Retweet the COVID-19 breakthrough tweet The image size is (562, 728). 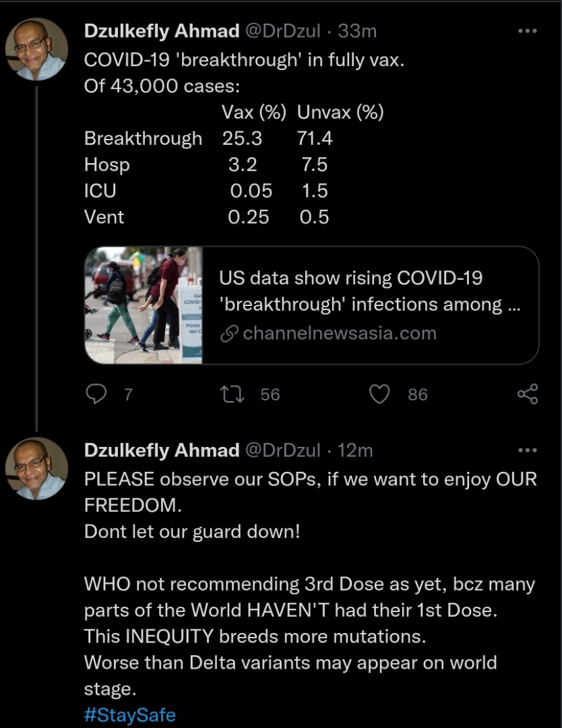(232, 394)
